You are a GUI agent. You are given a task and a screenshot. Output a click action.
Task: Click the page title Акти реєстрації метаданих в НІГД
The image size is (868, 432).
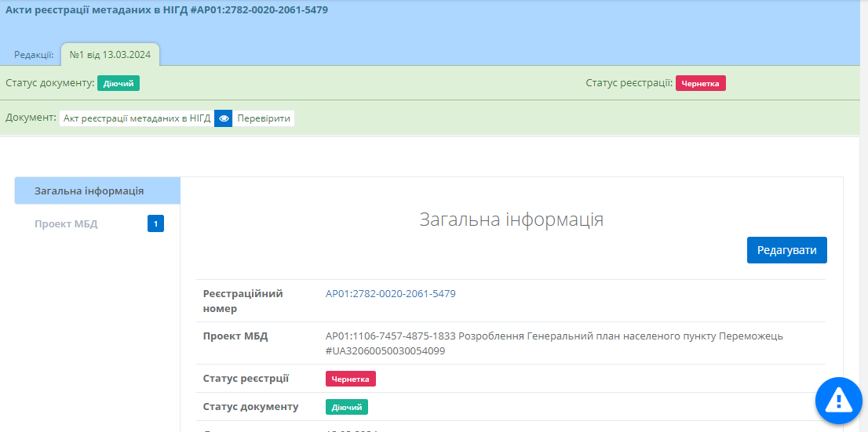[166, 10]
